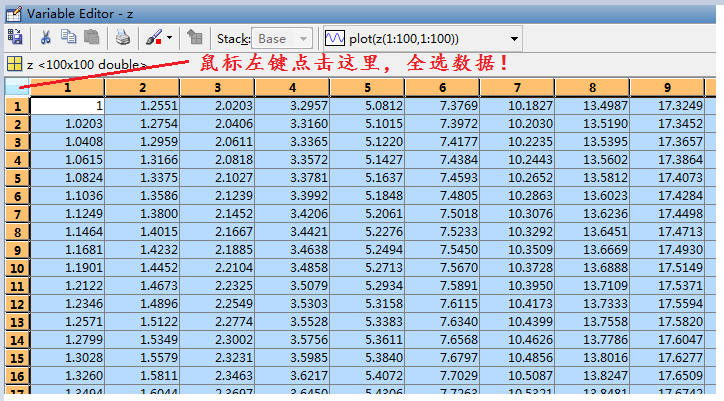Copy selected data using copy icon
The width and height of the screenshot is (724, 401).
(69, 36)
